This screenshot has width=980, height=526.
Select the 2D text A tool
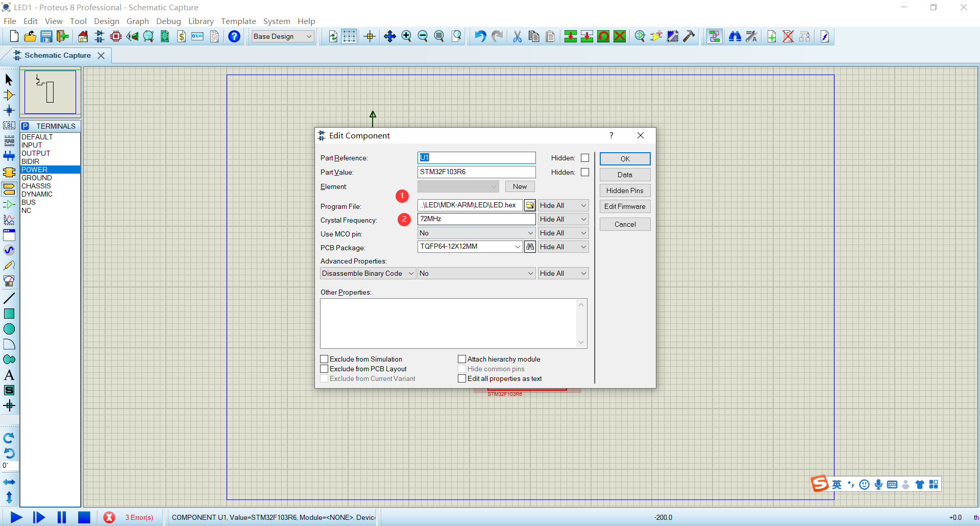coord(9,375)
